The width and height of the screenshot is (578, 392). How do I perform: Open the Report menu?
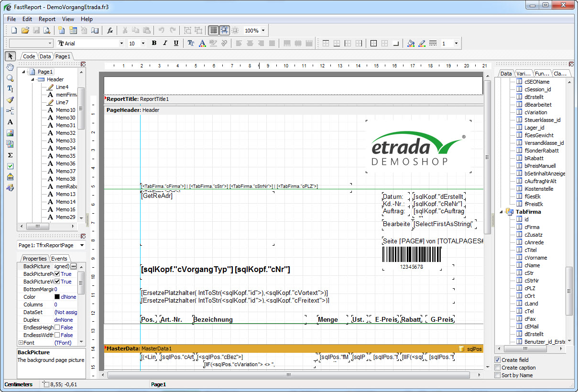pos(47,19)
